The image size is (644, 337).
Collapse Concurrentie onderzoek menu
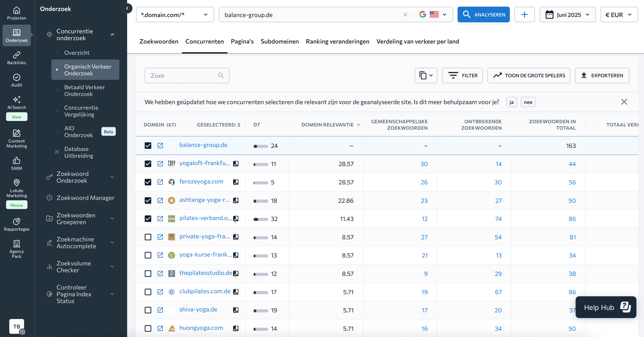click(112, 35)
